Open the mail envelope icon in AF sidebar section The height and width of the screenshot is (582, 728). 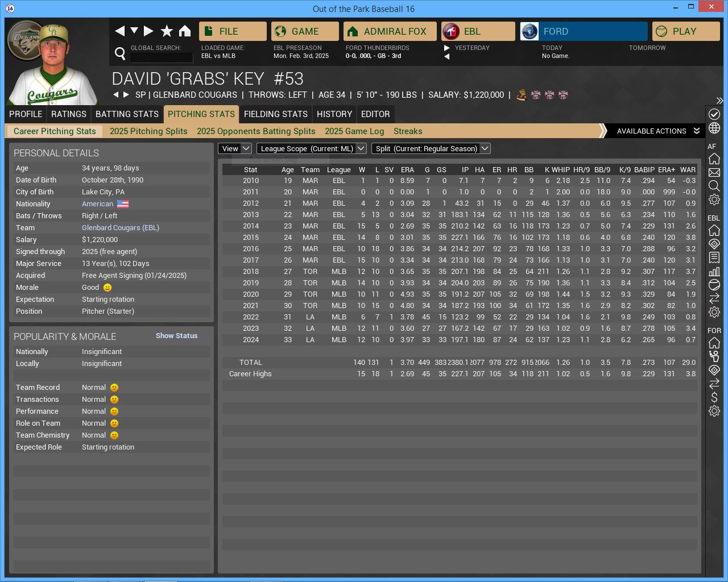coord(714,172)
